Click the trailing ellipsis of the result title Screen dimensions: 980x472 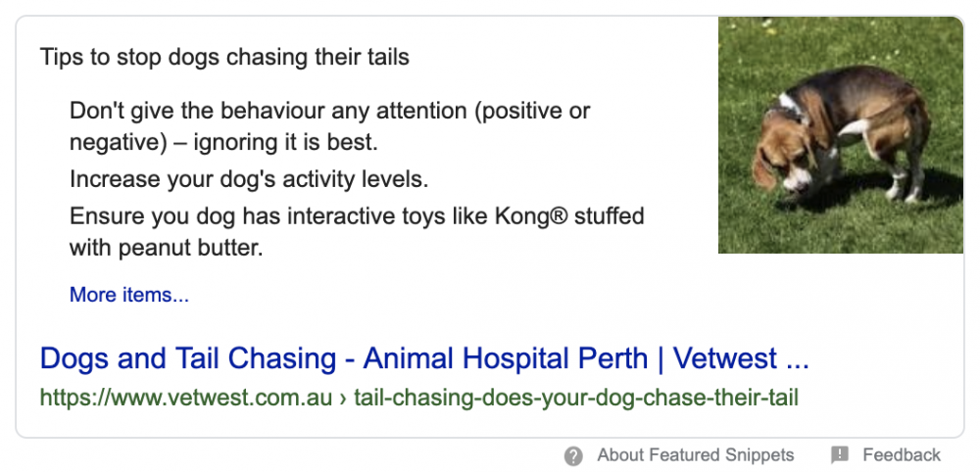(x=798, y=360)
